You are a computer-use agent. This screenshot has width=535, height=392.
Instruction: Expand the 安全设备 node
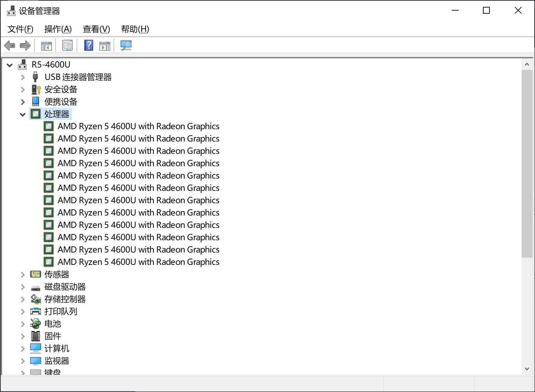(23, 89)
